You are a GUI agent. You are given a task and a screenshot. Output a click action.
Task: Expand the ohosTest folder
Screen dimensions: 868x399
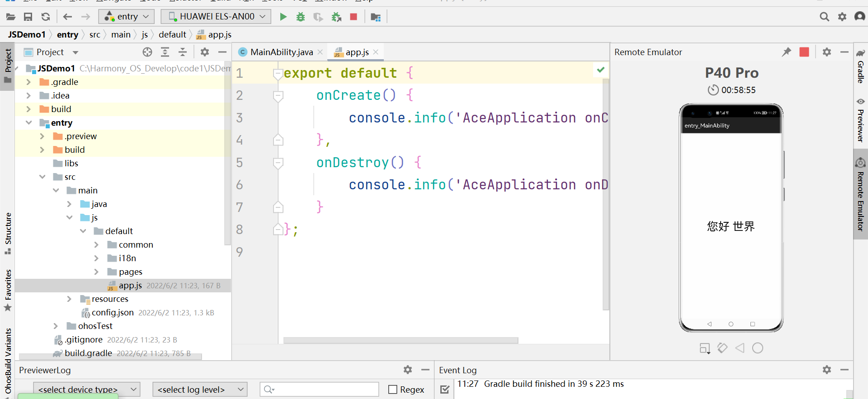coord(56,326)
